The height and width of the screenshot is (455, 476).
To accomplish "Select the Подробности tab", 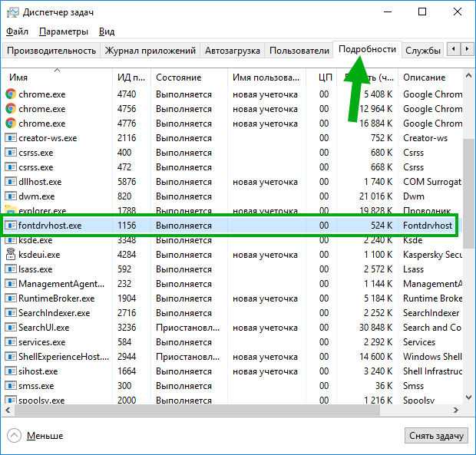I will [x=367, y=49].
